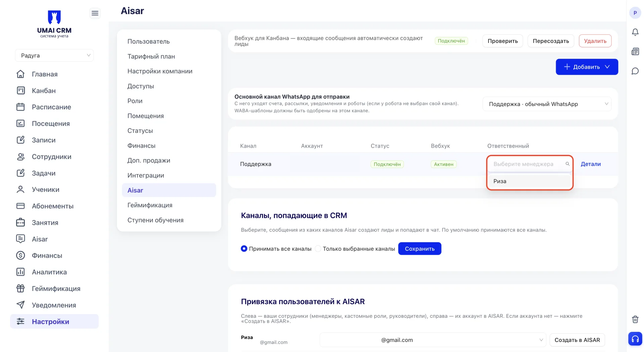This screenshot has height=352, width=644.
Task: Open Доступы settings section
Action: pos(141,86)
